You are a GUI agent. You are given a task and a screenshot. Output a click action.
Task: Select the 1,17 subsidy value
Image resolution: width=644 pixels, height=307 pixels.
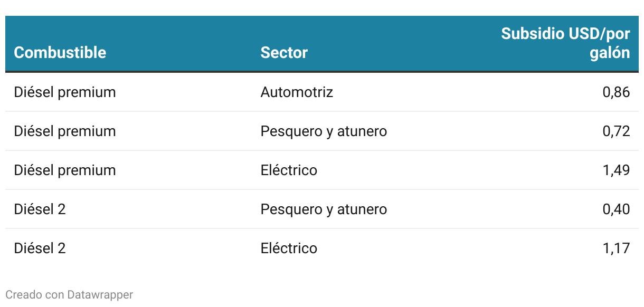point(616,248)
